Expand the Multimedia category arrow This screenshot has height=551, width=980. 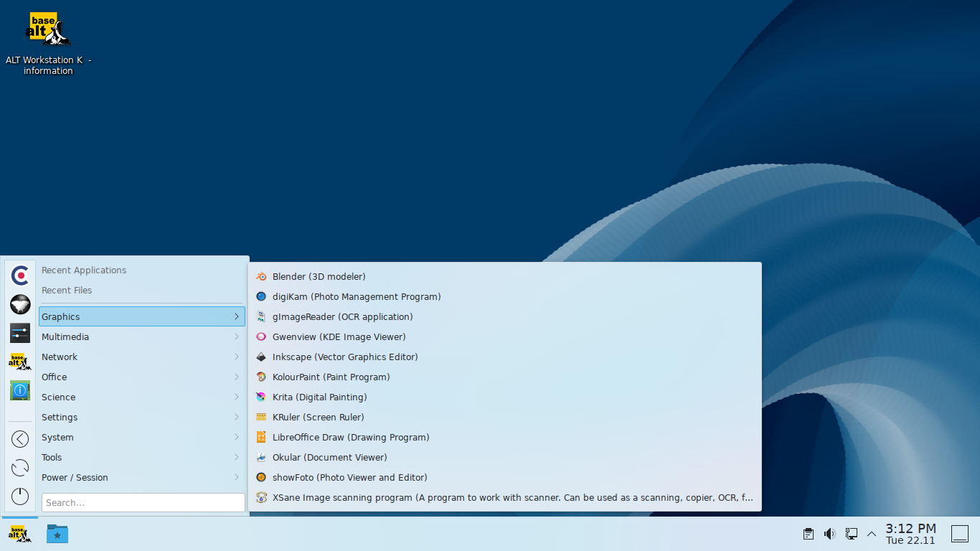[x=237, y=336]
